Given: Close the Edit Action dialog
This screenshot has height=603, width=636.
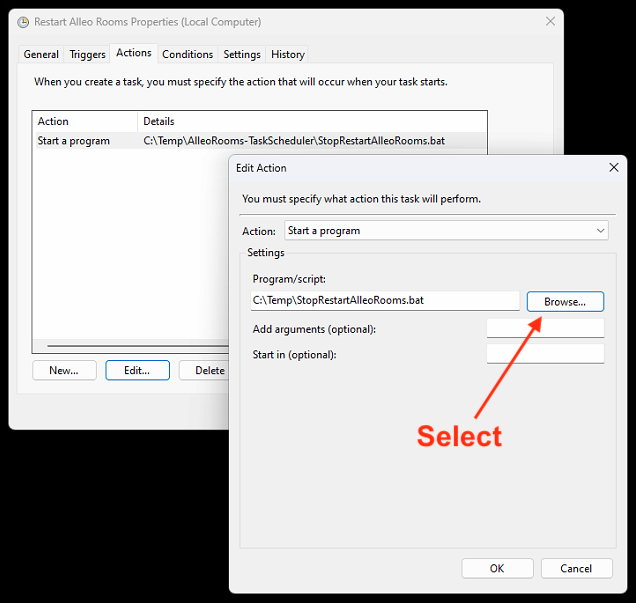Looking at the screenshot, I should 614,167.
